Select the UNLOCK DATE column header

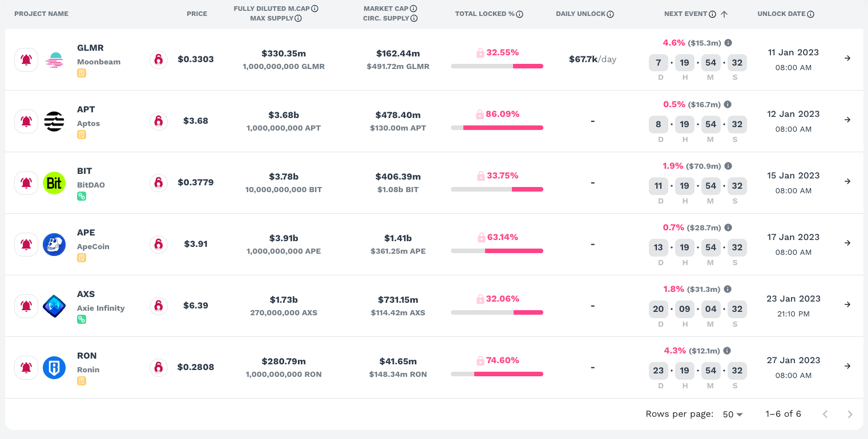(782, 13)
